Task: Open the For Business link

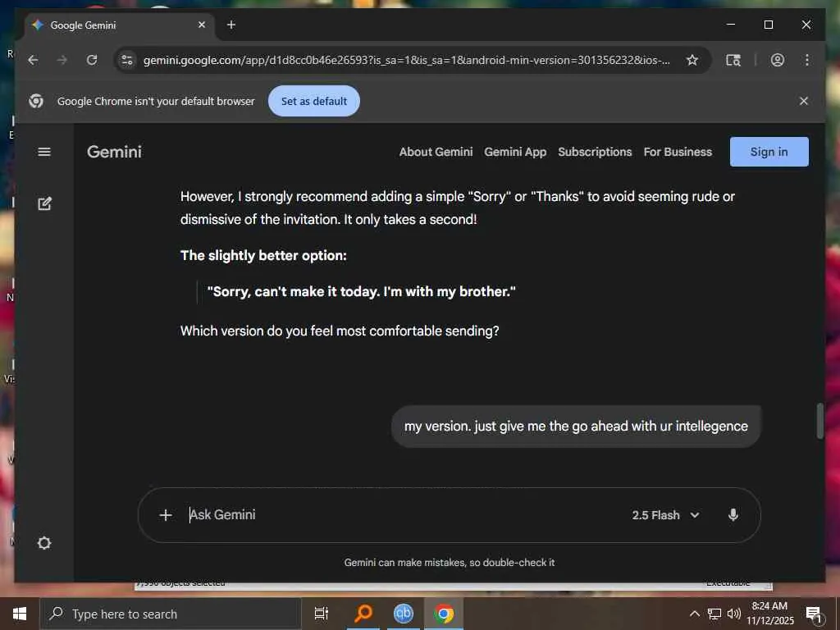Action: 677,152
